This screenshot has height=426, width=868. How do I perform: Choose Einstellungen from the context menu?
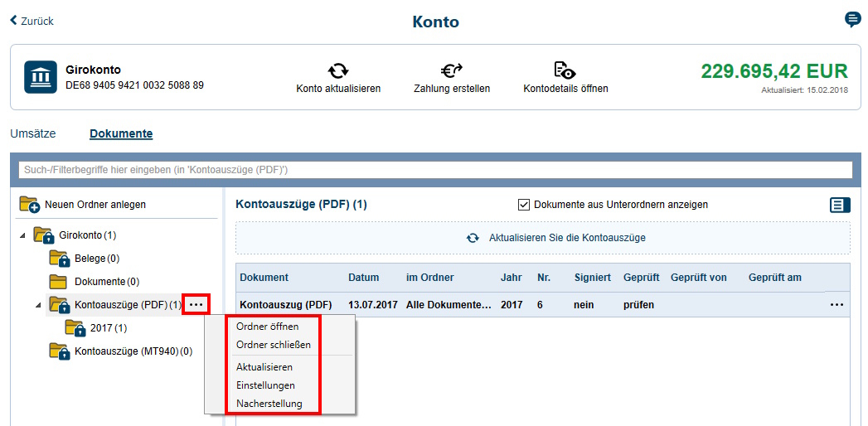265,385
